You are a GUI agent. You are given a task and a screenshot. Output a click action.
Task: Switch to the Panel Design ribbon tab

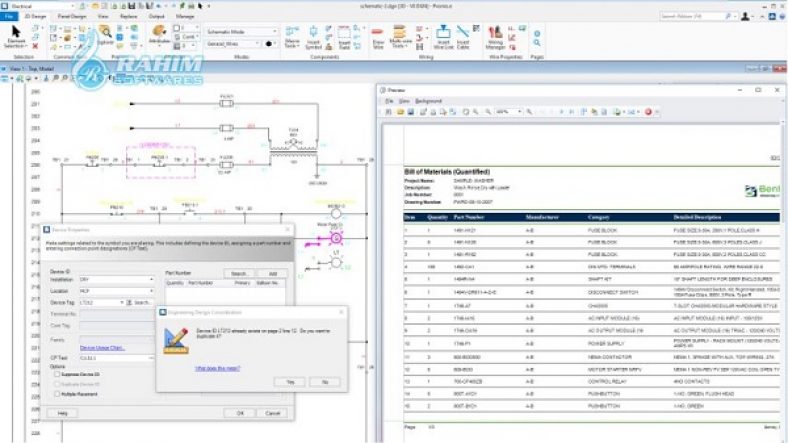72,16
